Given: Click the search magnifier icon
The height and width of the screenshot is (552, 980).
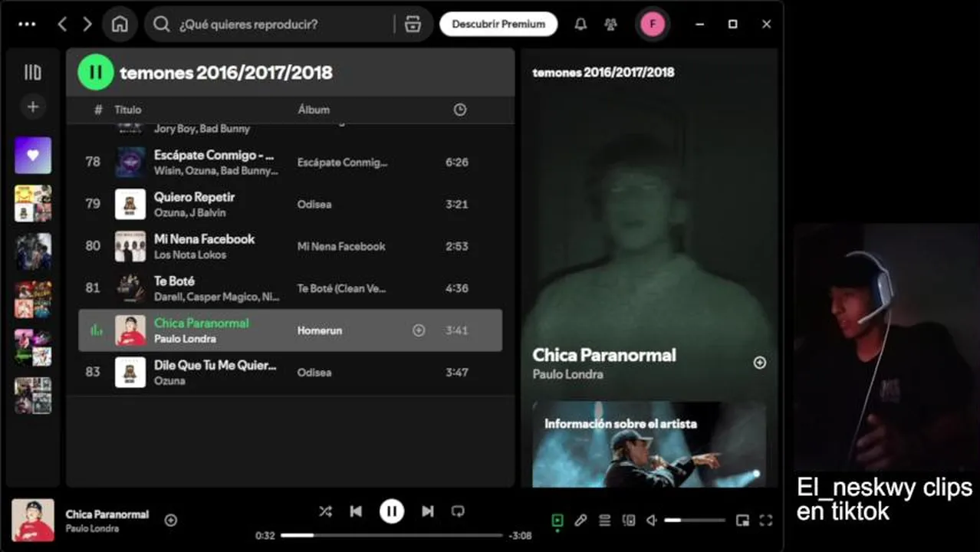Looking at the screenshot, I should (x=161, y=24).
